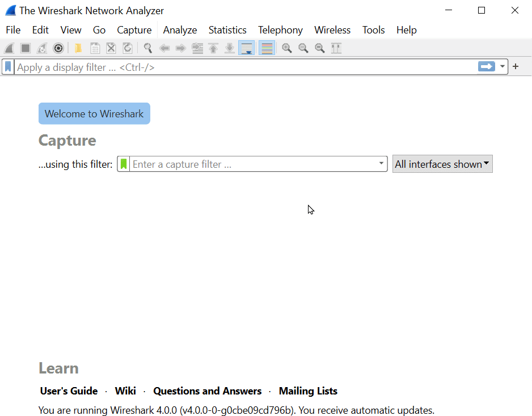532x416 pixels.
Task: Open All interfaces shown dropdown
Action: pyautogui.click(x=442, y=164)
